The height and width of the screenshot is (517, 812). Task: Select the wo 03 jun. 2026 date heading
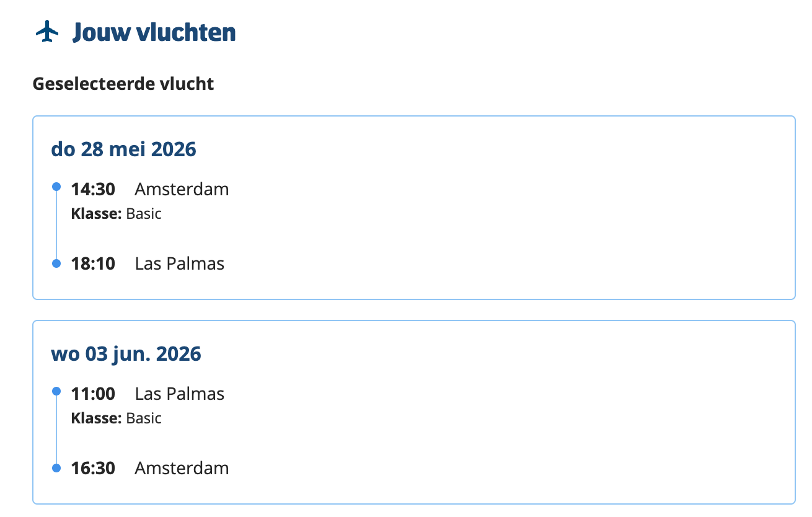click(x=126, y=354)
